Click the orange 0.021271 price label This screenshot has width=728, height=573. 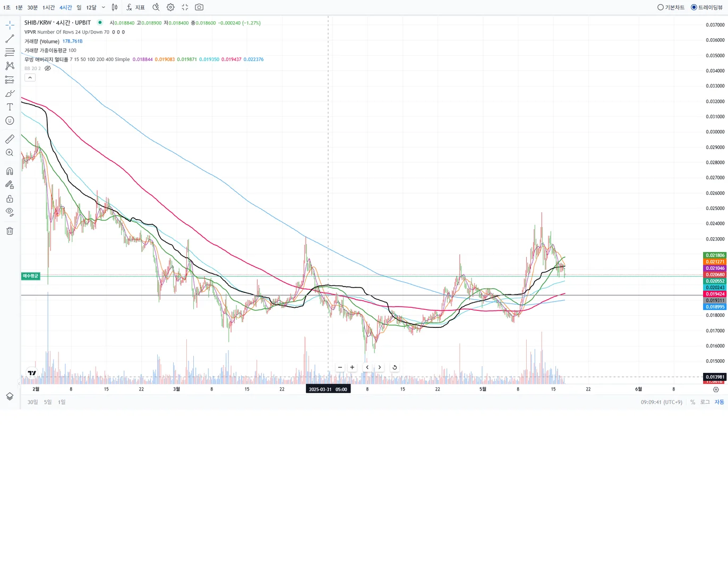click(x=715, y=262)
